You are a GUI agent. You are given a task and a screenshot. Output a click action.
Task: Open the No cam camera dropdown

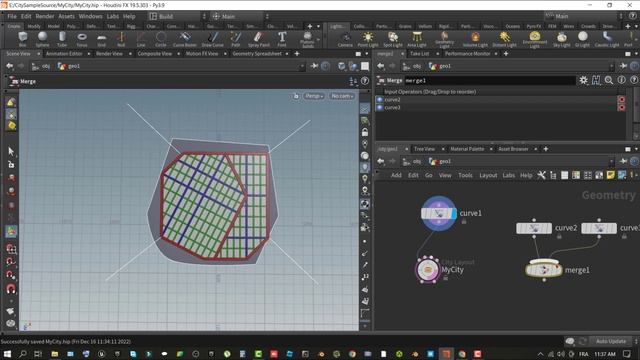(x=342, y=96)
